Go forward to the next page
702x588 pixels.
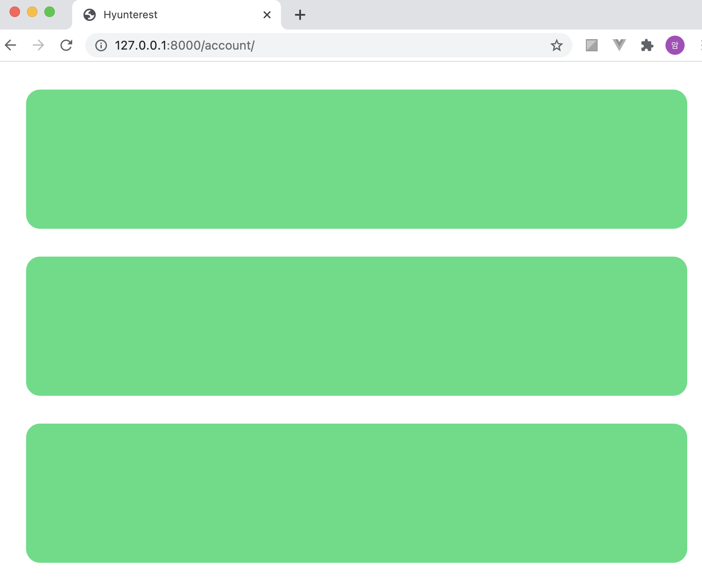[x=38, y=45]
